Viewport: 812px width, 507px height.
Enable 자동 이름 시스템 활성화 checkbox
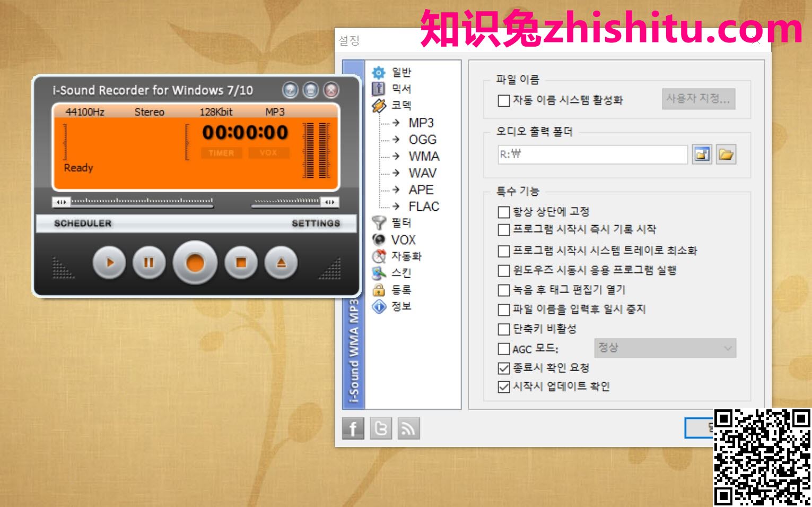click(x=504, y=100)
